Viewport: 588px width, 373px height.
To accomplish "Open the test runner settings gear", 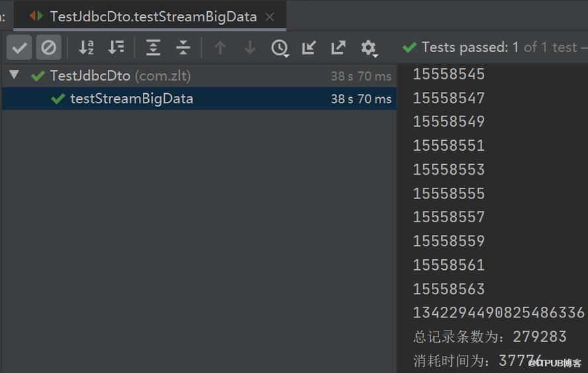I will [368, 48].
